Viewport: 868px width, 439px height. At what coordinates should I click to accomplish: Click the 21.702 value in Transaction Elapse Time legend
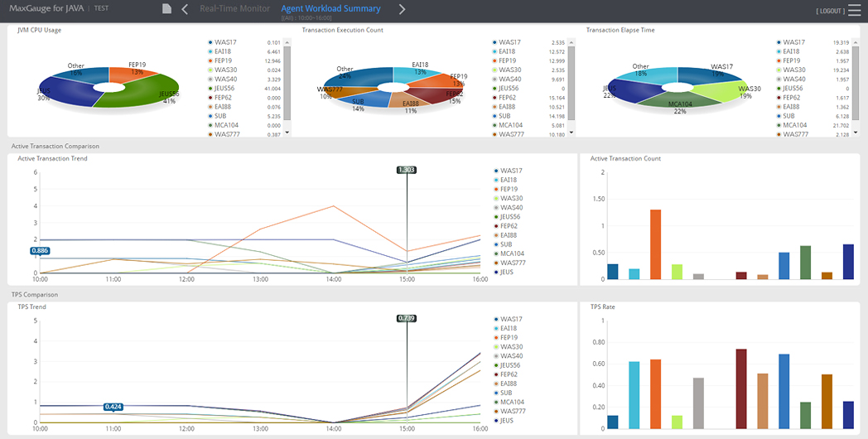[842, 126]
